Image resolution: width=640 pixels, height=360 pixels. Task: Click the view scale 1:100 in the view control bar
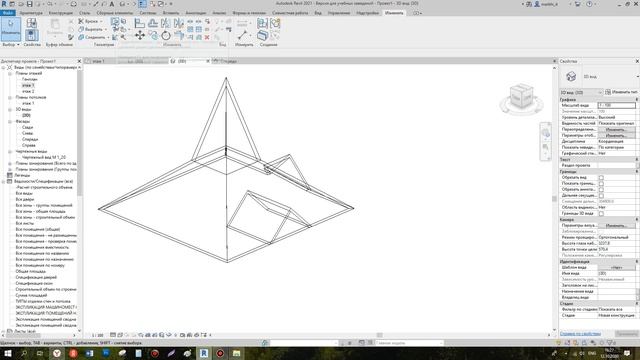pos(97,335)
